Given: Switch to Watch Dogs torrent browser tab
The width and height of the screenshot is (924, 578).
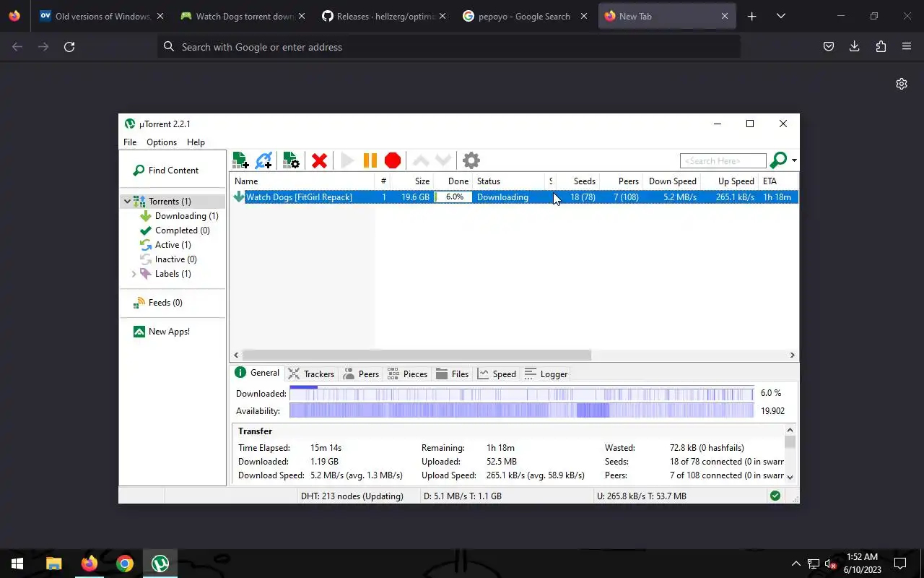Looking at the screenshot, I should click(244, 16).
